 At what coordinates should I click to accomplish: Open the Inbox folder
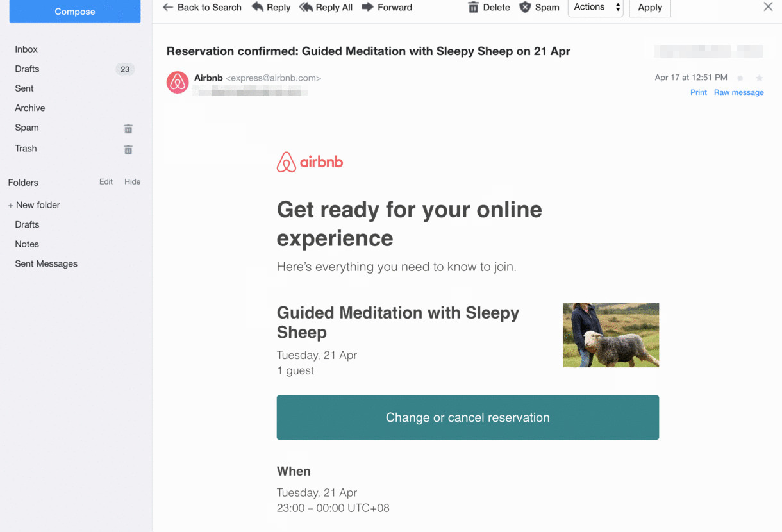point(26,49)
